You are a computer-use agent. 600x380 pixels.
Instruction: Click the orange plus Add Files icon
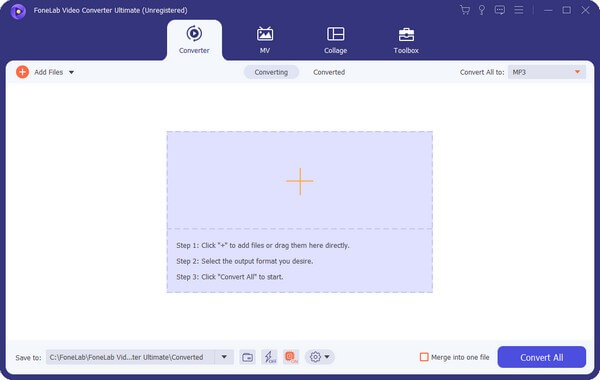click(x=23, y=72)
